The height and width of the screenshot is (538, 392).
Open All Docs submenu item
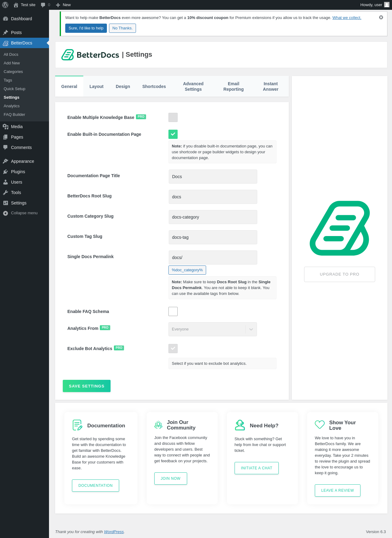(11, 55)
